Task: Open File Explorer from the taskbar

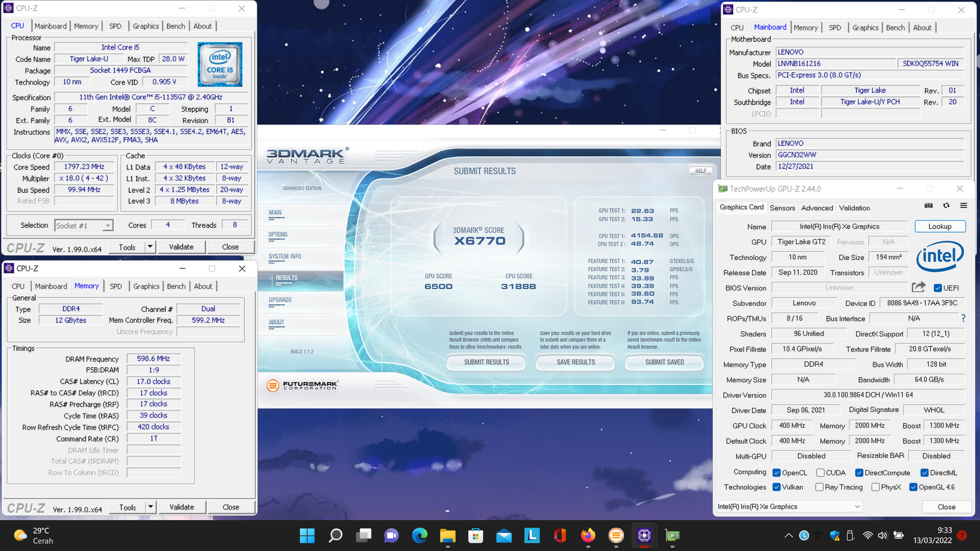Action: (x=448, y=536)
